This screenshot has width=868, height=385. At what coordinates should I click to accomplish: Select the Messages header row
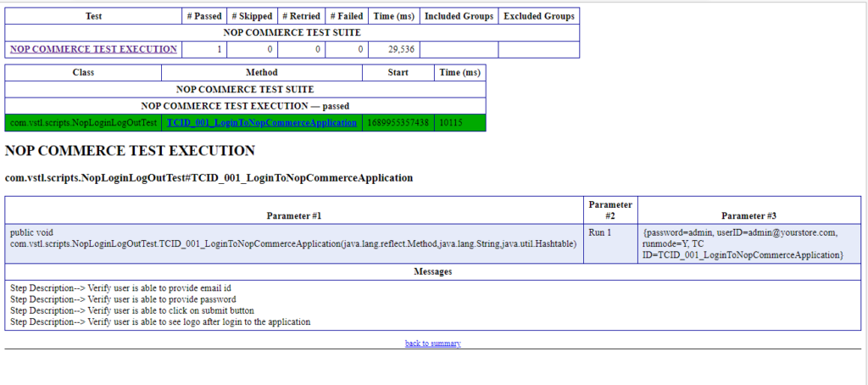(x=433, y=272)
